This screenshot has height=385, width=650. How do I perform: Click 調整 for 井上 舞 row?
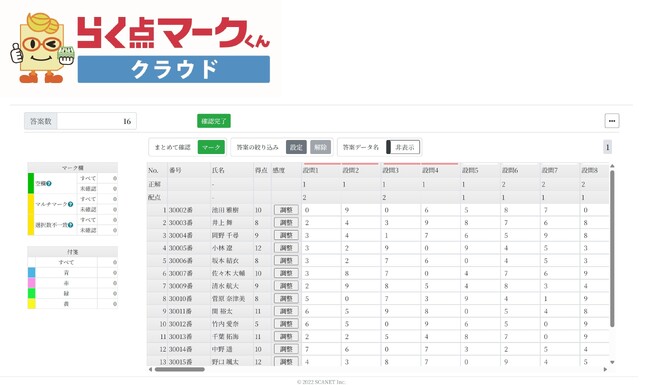coord(286,223)
